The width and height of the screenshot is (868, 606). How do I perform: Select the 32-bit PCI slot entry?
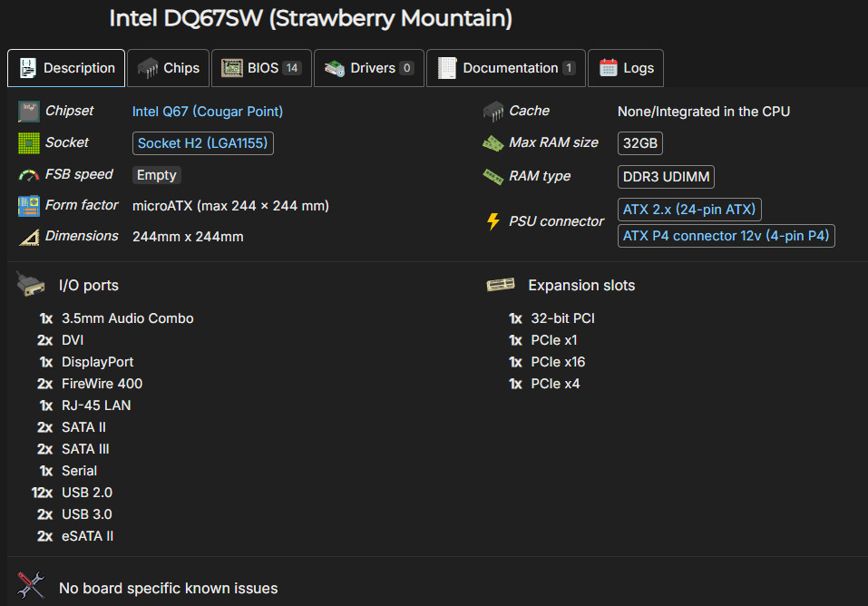pyautogui.click(x=563, y=318)
